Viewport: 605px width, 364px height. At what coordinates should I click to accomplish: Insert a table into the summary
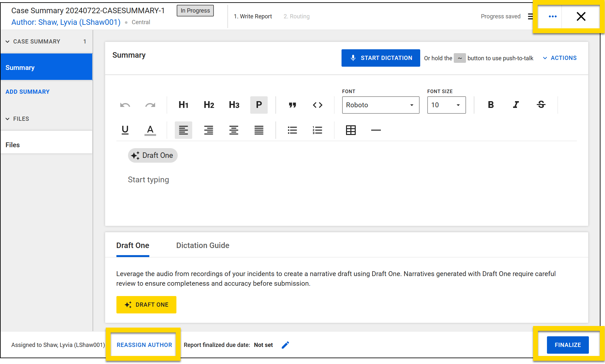[x=351, y=130]
